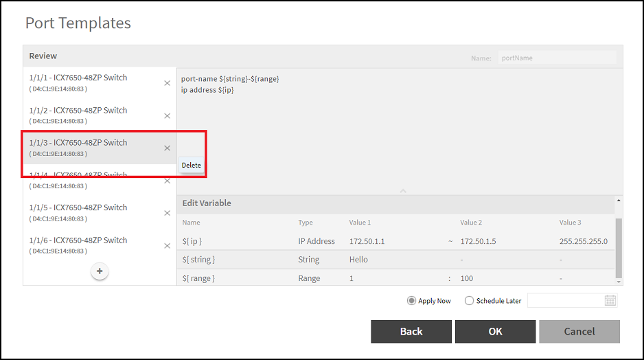Select port 1/1/1 - ICX7650-48ZP Switch row
The image size is (644, 360).
[x=100, y=82]
